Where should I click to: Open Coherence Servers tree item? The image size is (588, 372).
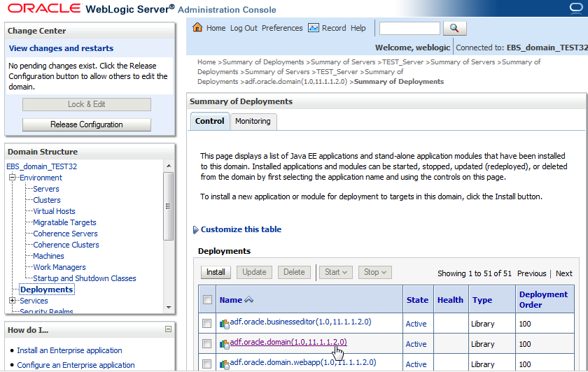pyautogui.click(x=65, y=234)
